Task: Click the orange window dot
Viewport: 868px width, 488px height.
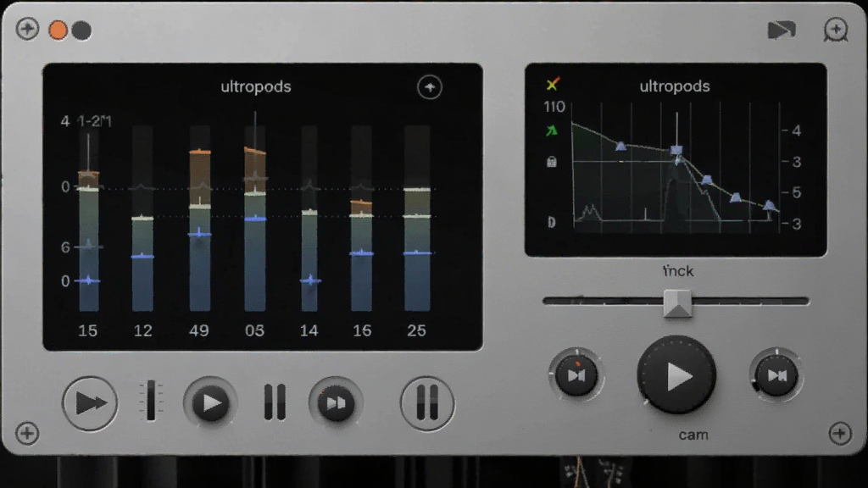Action: pos(58,30)
